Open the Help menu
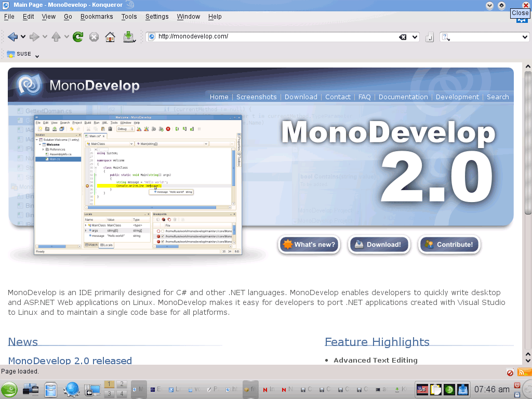Screen dimensions: 532x399 pos(215,17)
